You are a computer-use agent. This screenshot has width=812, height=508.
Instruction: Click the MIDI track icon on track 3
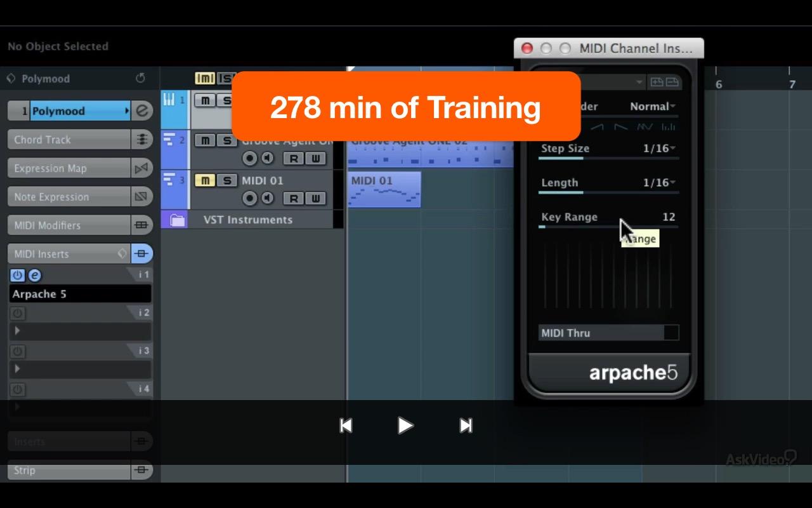point(170,180)
